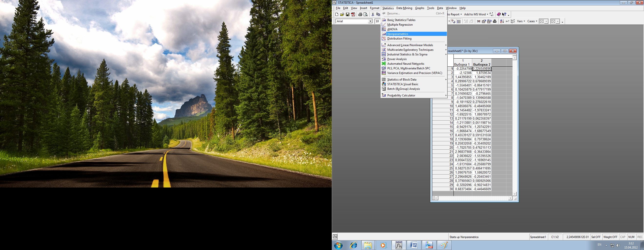
Task: Click the Print Preview icon
Action: [x=366, y=14]
